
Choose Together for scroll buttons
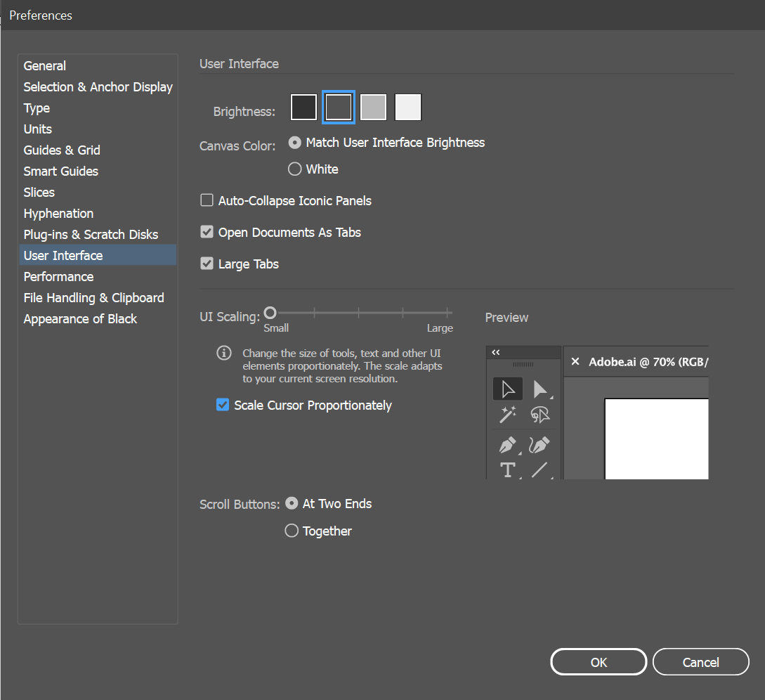292,531
